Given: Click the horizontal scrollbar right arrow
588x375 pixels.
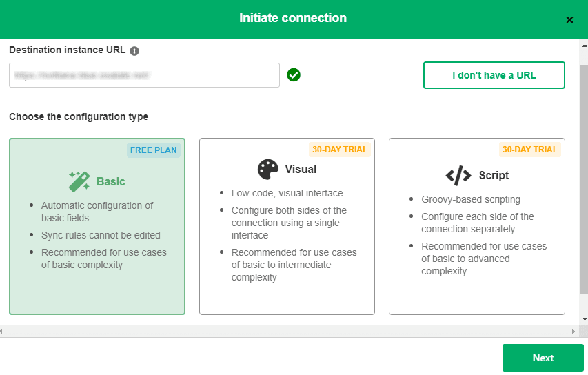Looking at the screenshot, I should tap(573, 331).
